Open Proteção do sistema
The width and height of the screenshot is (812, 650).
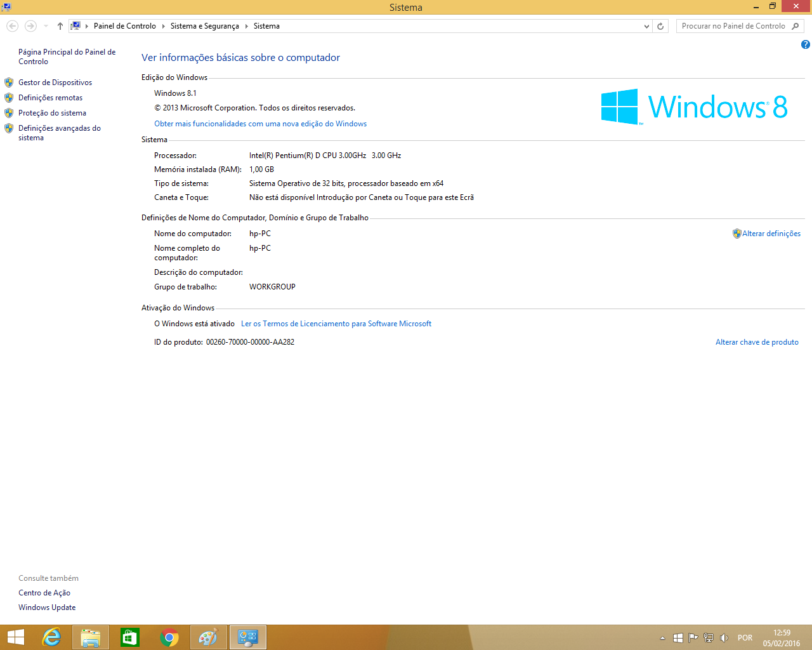(52, 113)
